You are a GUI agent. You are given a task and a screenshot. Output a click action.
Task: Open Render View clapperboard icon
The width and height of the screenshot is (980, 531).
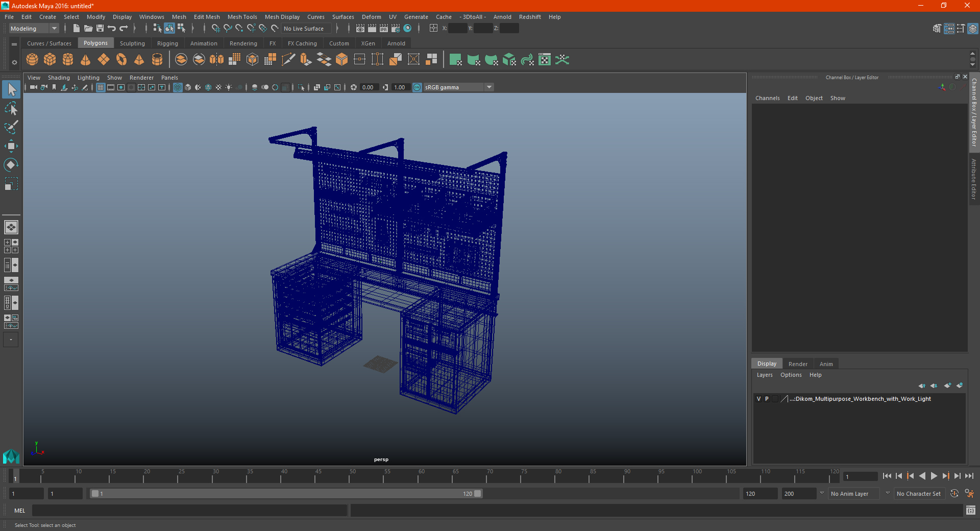click(360, 29)
